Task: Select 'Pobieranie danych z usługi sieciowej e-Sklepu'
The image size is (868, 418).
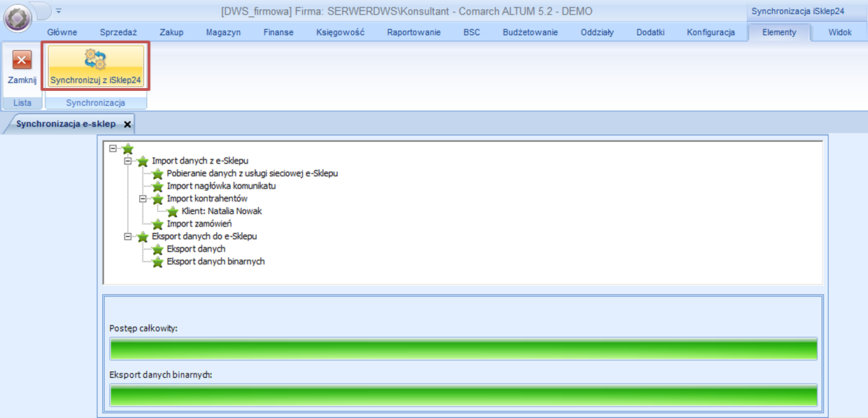Action: [252, 173]
